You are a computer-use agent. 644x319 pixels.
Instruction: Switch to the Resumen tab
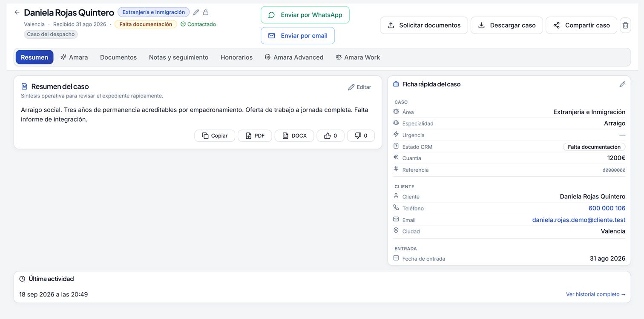[34, 57]
